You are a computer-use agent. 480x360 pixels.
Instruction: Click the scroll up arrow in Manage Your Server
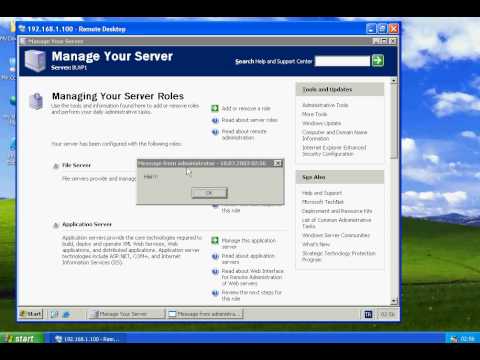(394, 81)
